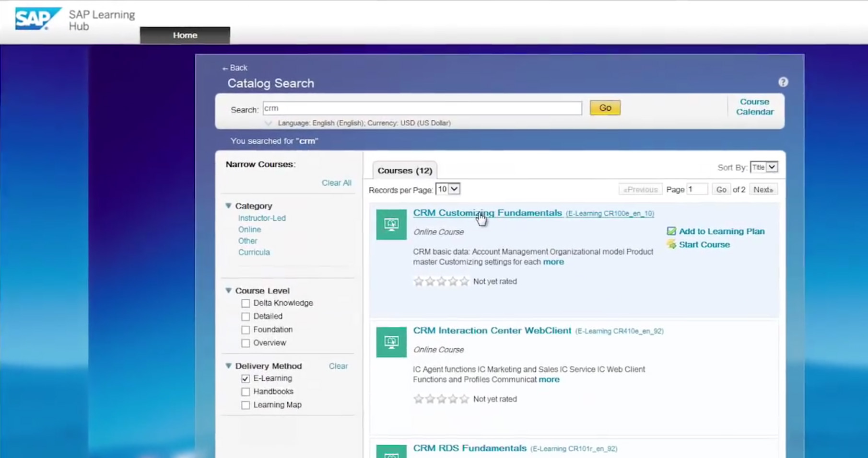868x458 pixels.
Task: Click the CRM Customizing Fundamentals course icon
Action: pos(391,225)
